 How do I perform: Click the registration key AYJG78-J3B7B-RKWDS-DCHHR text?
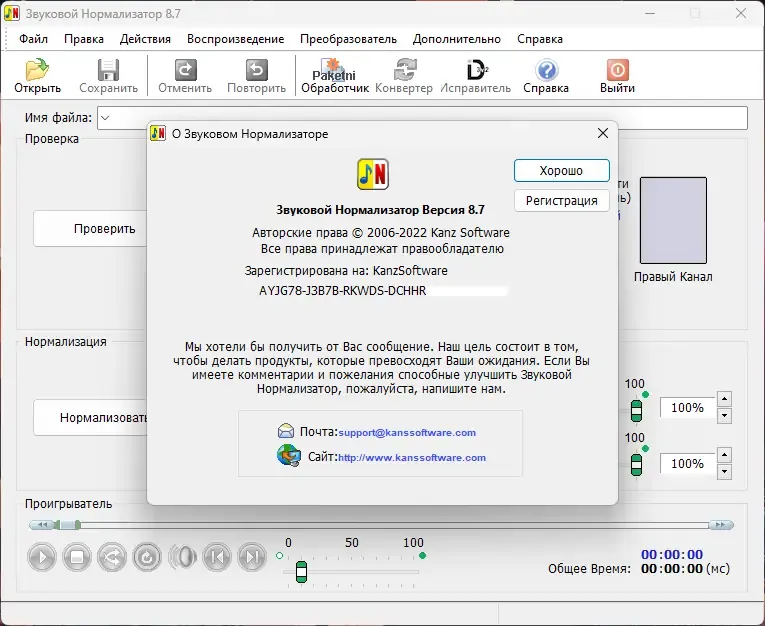tap(342, 291)
